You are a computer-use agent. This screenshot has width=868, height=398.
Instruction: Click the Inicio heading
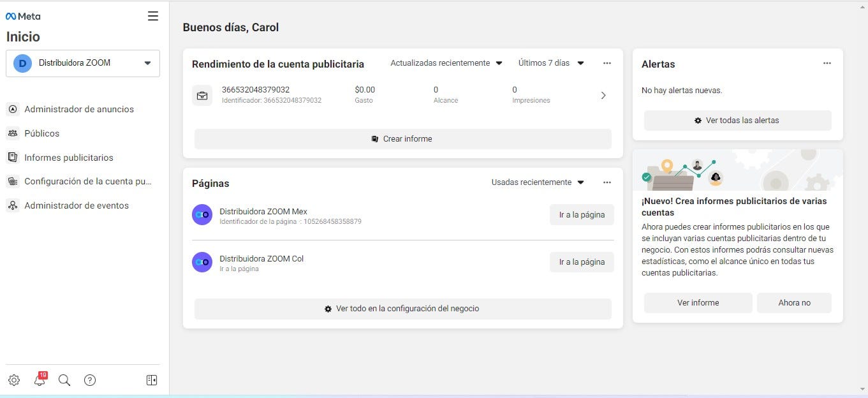[23, 37]
